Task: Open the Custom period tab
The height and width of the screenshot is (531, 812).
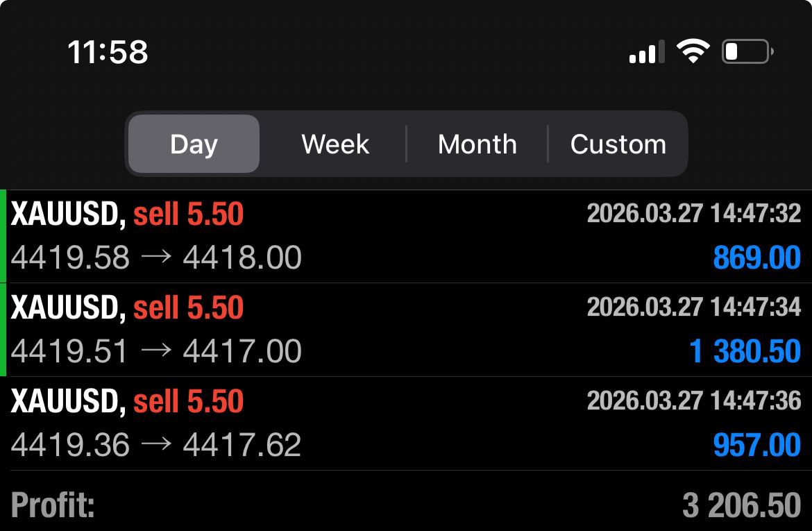Action: [618, 144]
